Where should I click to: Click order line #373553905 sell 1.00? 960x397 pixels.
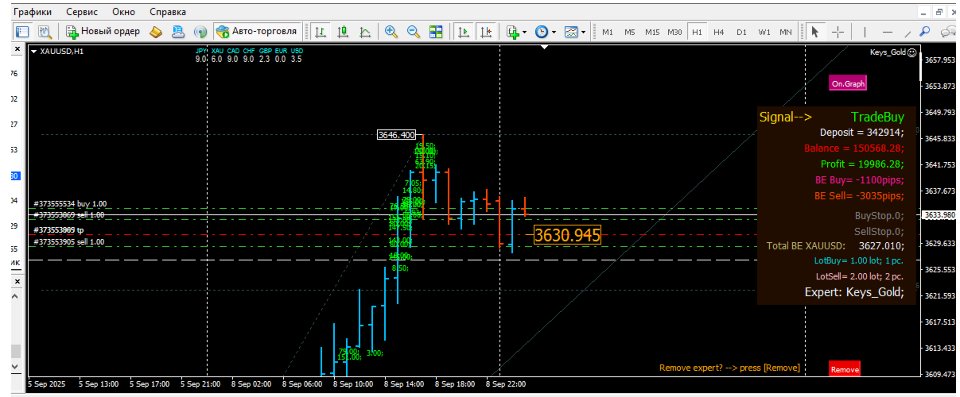click(x=68, y=242)
